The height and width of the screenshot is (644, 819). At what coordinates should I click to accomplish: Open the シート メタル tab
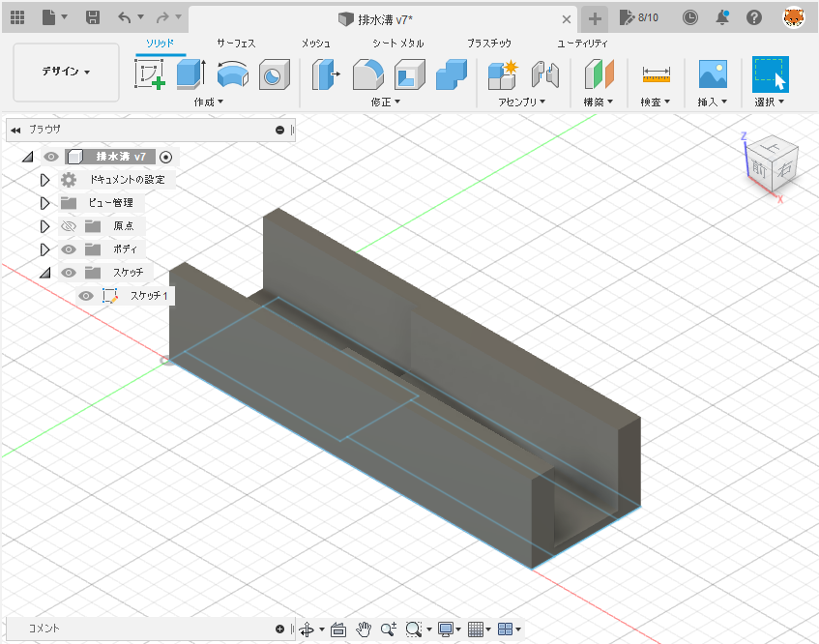tap(395, 43)
